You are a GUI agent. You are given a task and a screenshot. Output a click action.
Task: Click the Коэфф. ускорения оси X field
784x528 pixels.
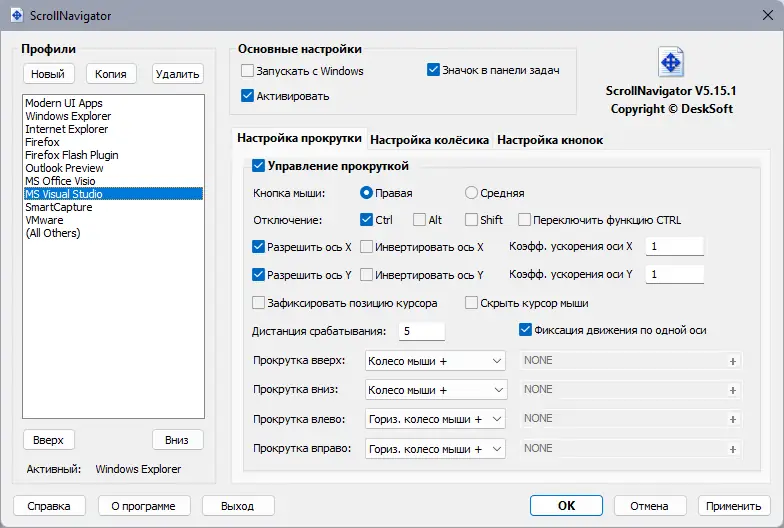(x=674, y=246)
